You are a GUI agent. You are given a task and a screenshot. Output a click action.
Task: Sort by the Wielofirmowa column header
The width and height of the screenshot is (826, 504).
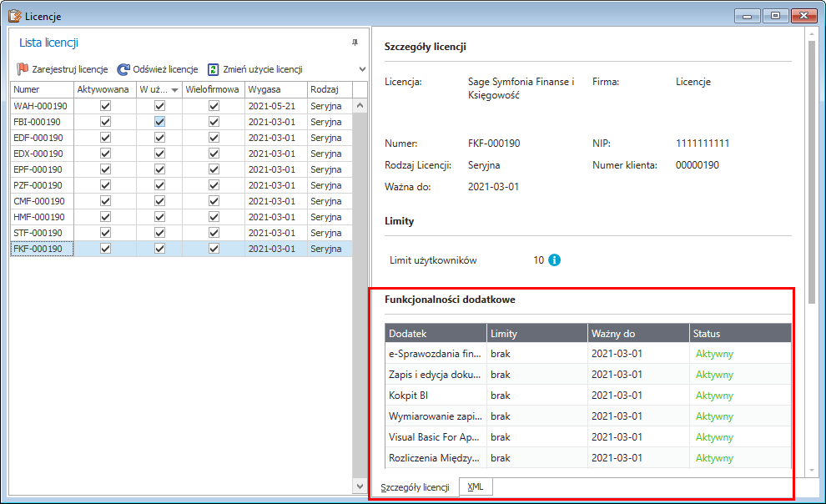pos(214,89)
